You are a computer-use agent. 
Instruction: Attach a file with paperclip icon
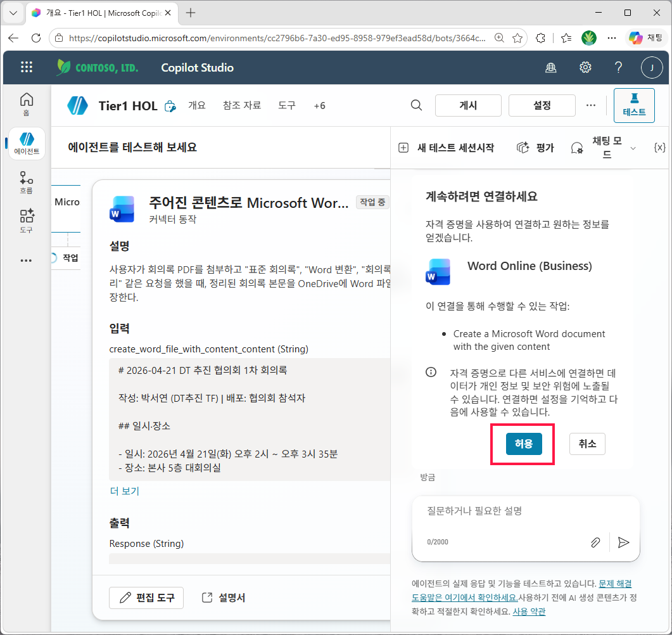(595, 542)
